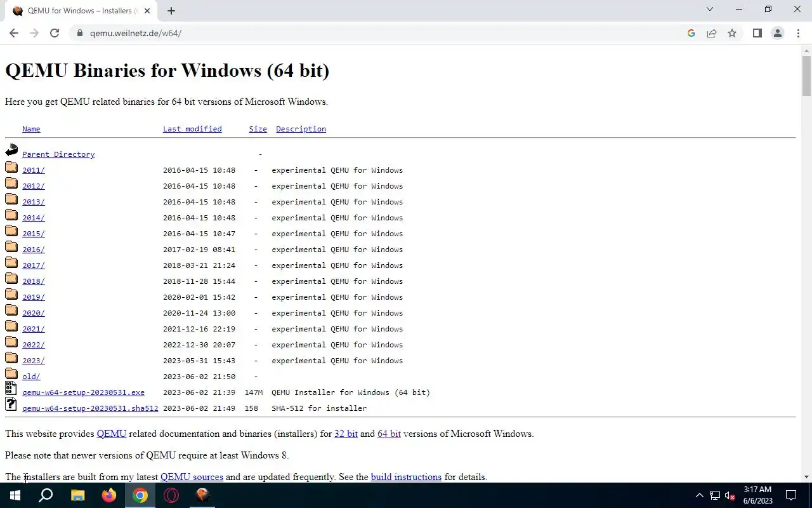Open the Windows Start menu
812x508 pixels.
(15, 495)
